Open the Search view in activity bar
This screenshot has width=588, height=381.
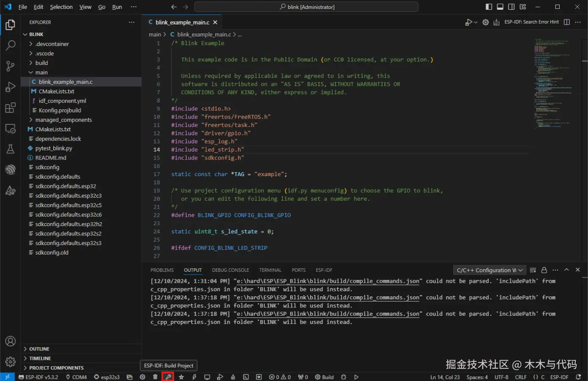click(10, 45)
